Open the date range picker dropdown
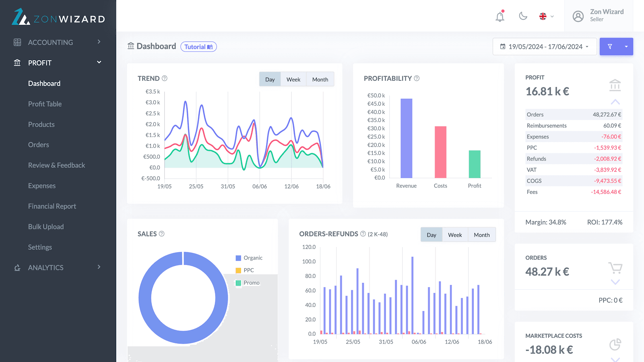The height and width of the screenshot is (362, 644). (544, 47)
